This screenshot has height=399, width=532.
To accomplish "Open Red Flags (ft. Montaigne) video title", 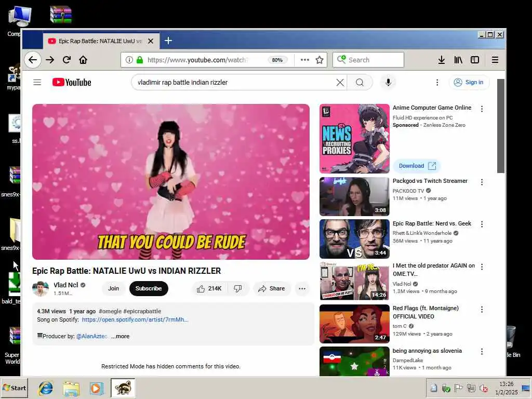I will click(x=425, y=312).
